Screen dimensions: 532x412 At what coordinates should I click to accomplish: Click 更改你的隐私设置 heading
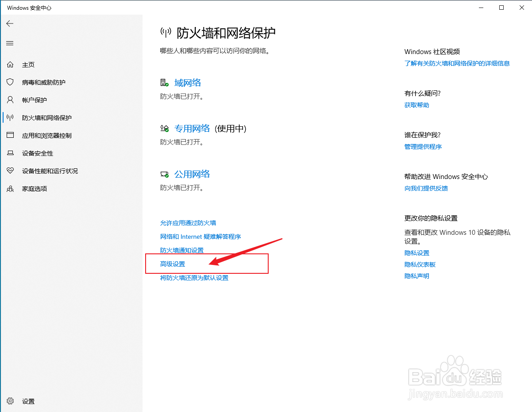(x=431, y=218)
